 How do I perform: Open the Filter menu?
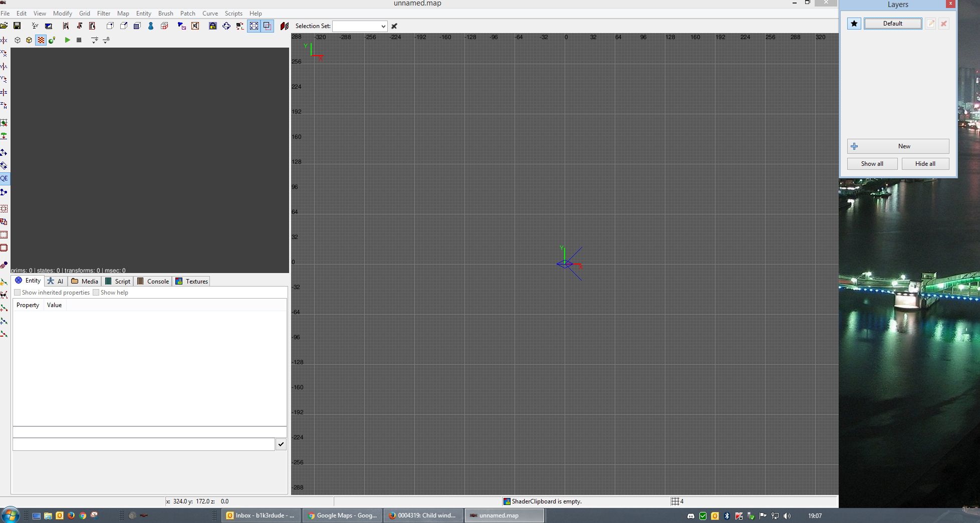(x=104, y=14)
